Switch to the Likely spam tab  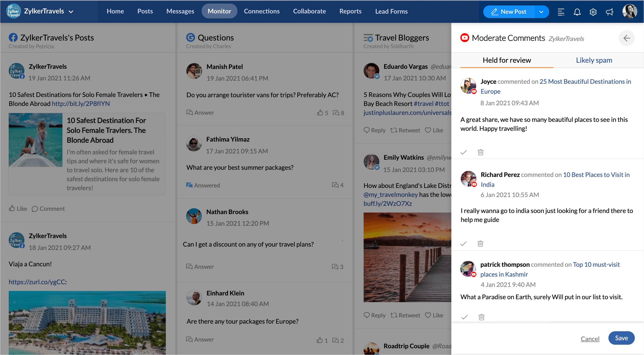(x=594, y=60)
